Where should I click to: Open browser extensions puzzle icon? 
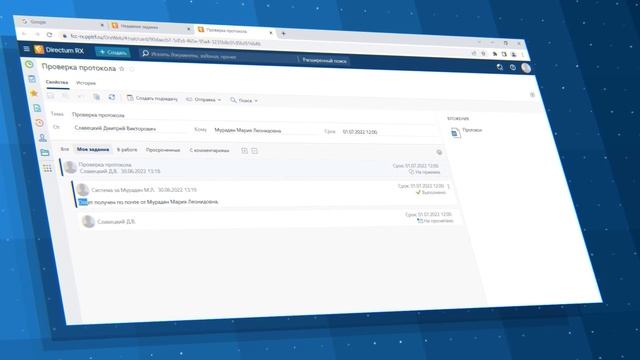pos(495,53)
